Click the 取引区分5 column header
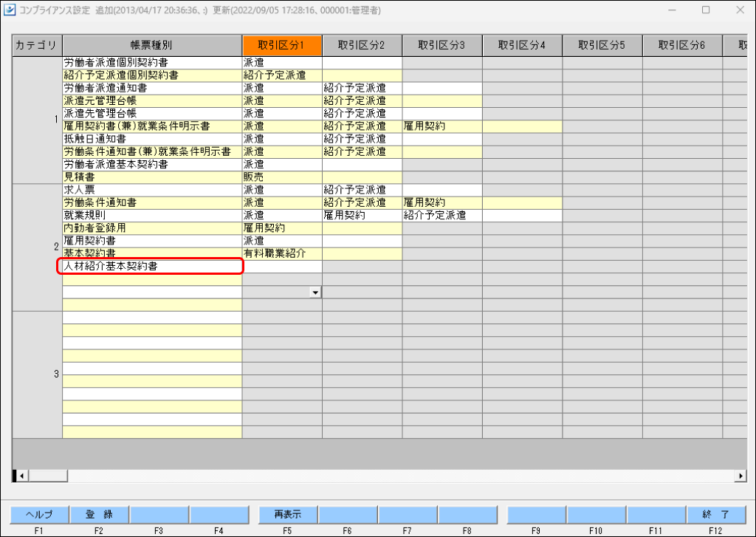Viewport: 756px width, 537px height. click(602, 45)
